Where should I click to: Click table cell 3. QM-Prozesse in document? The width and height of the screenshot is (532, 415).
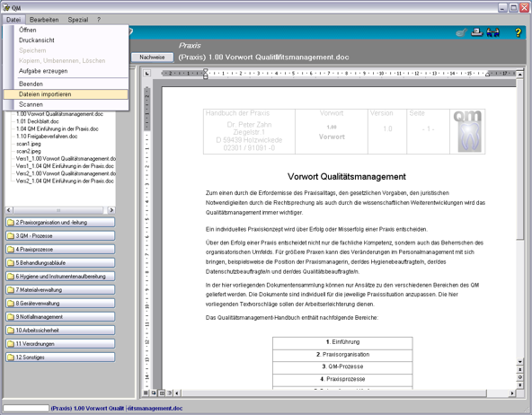pyautogui.click(x=342, y=366)
